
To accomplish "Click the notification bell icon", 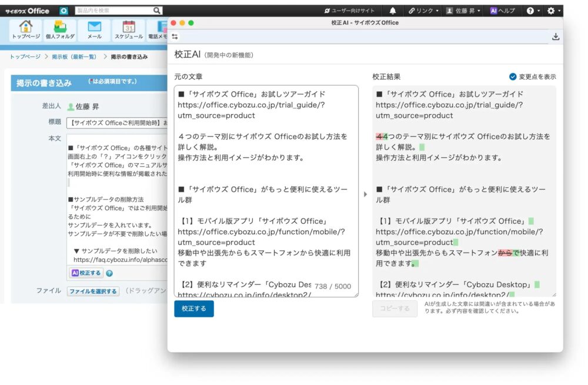I will click(x=393, y=11).
